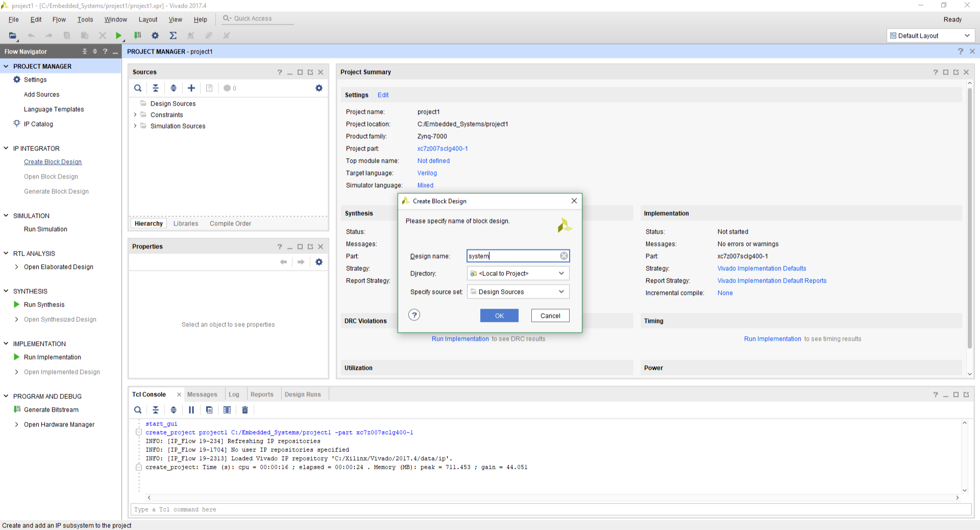
Task: Expand the Constraints folder
Action: point(135,115)
